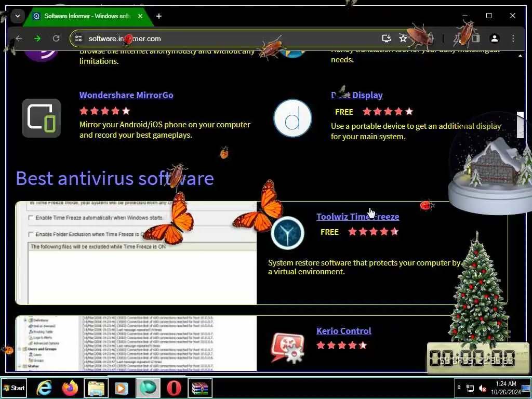Click the active green browser taskbar icon
532x399 pixels.
click(148, 388)
